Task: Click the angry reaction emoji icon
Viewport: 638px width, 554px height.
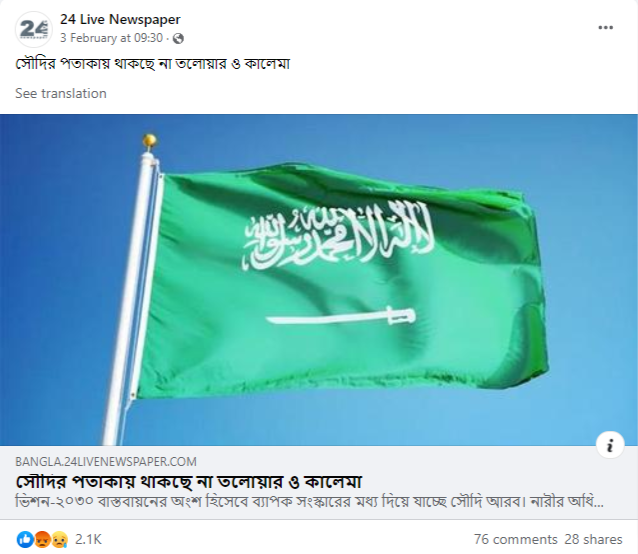Action: coord(42,539)
